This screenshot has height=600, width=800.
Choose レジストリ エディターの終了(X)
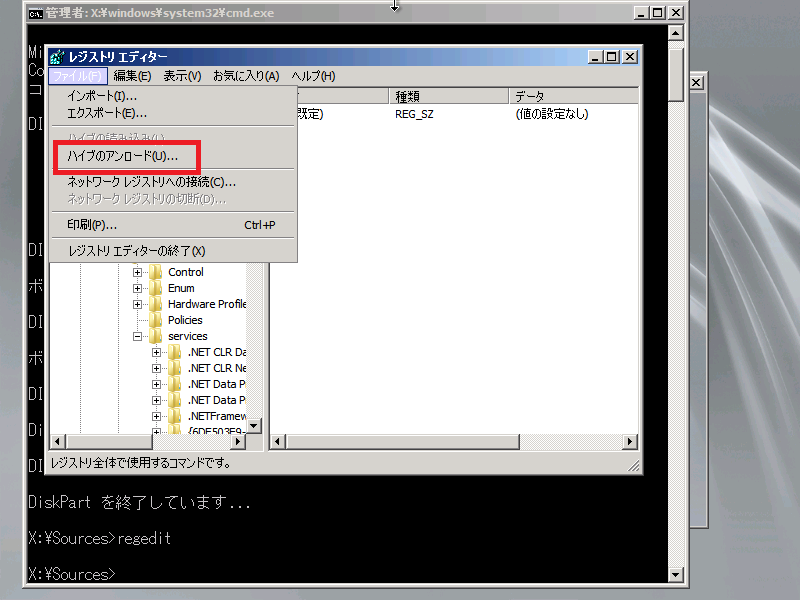173,251
